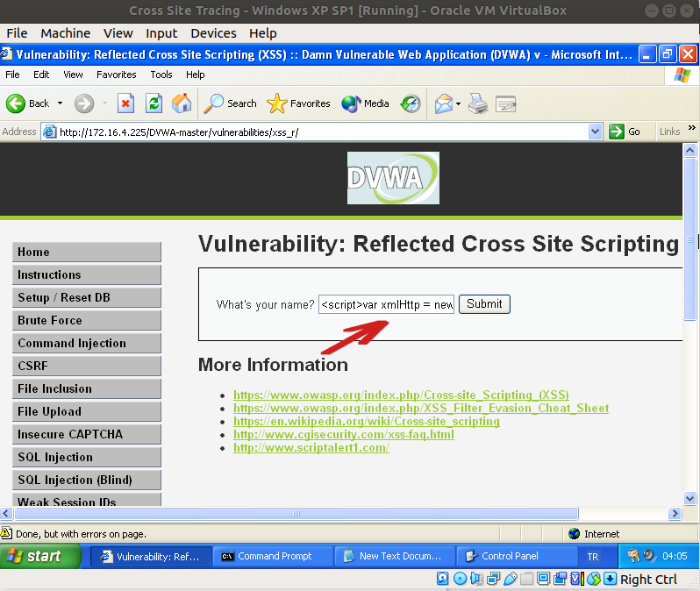Open VirtualBox Machine menu

[x=66, y=33]
